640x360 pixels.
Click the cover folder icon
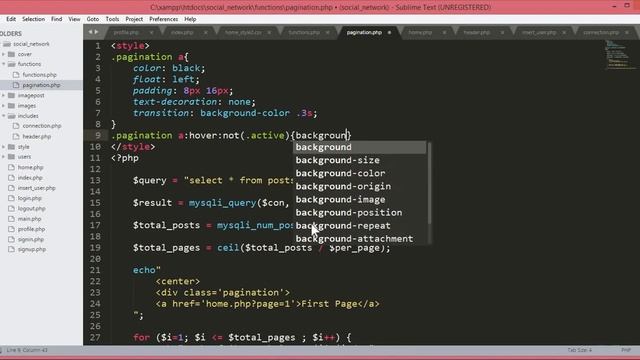coord(11,54)
